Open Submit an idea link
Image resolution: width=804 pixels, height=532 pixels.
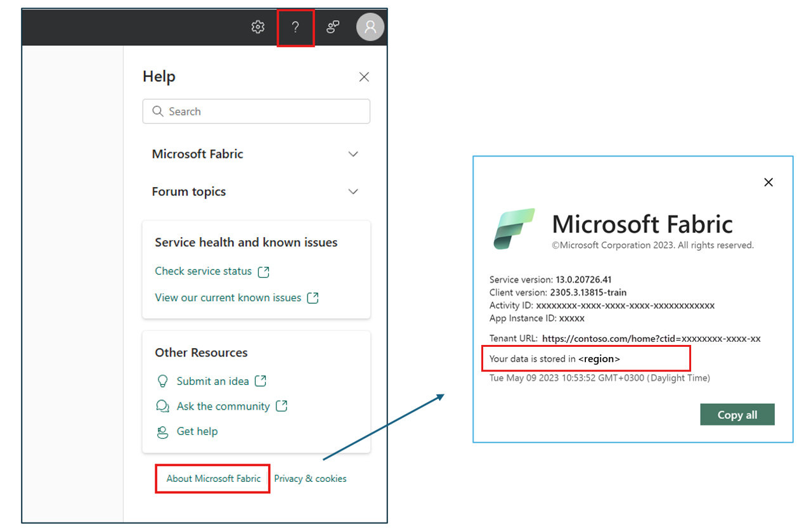click(x=212, y=381)
